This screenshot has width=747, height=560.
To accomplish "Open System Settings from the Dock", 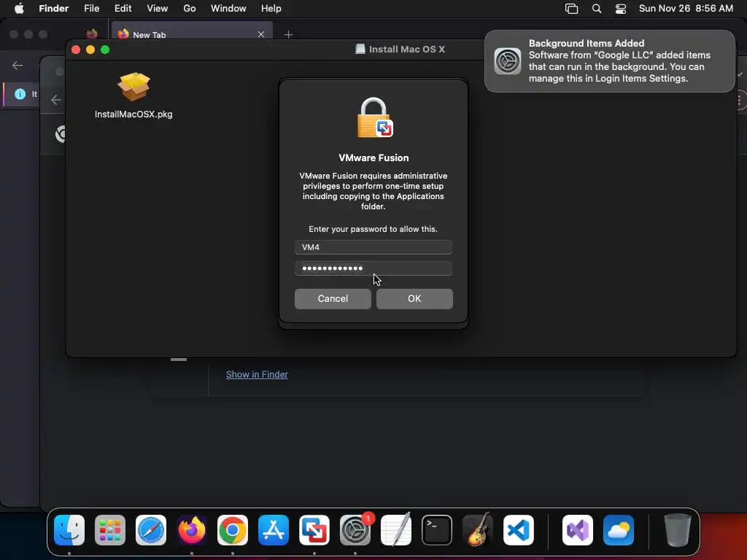I will (x=355, y=529).
